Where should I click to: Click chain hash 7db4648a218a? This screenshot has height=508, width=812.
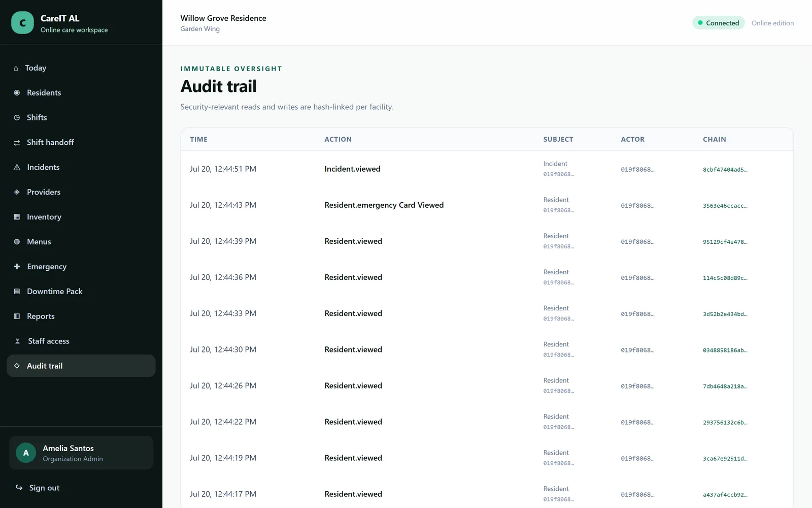[725, 386]
